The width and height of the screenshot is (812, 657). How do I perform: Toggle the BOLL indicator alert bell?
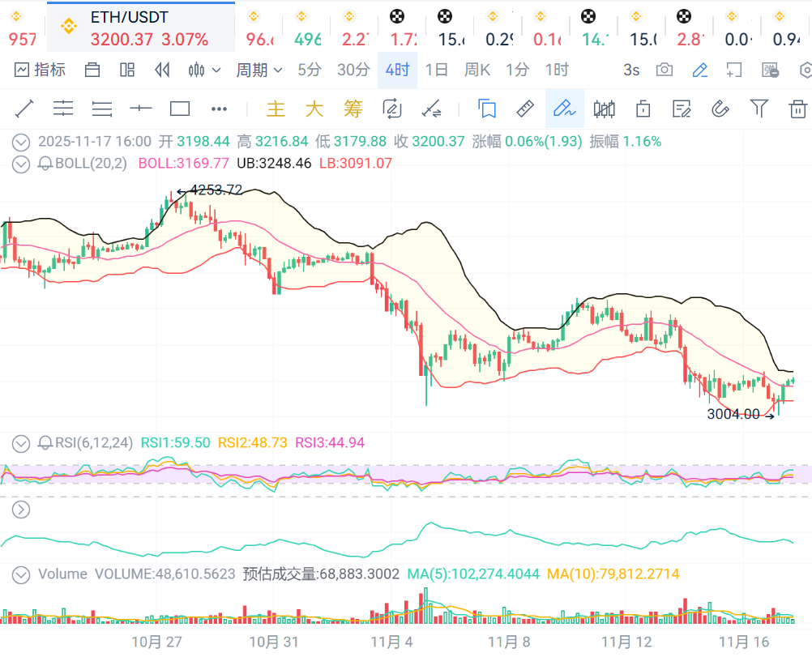tap(46, 164)
